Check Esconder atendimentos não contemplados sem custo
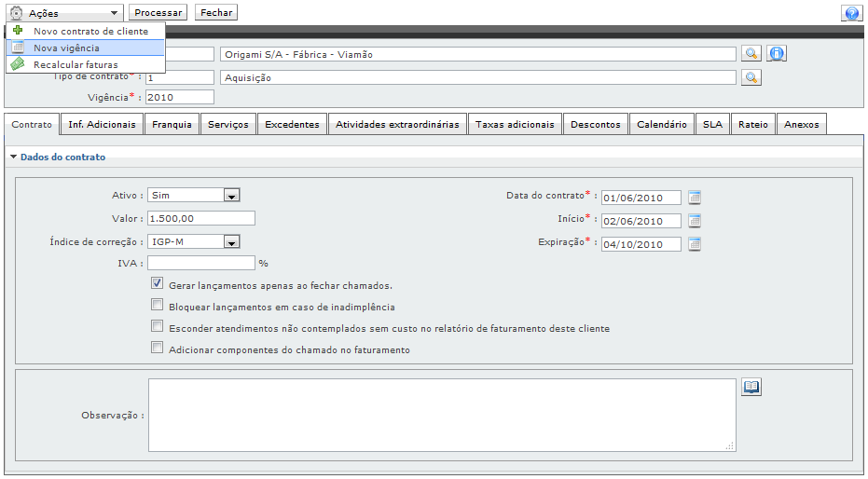868x479 pixels. pyautogui.click(x=158, y=326)
